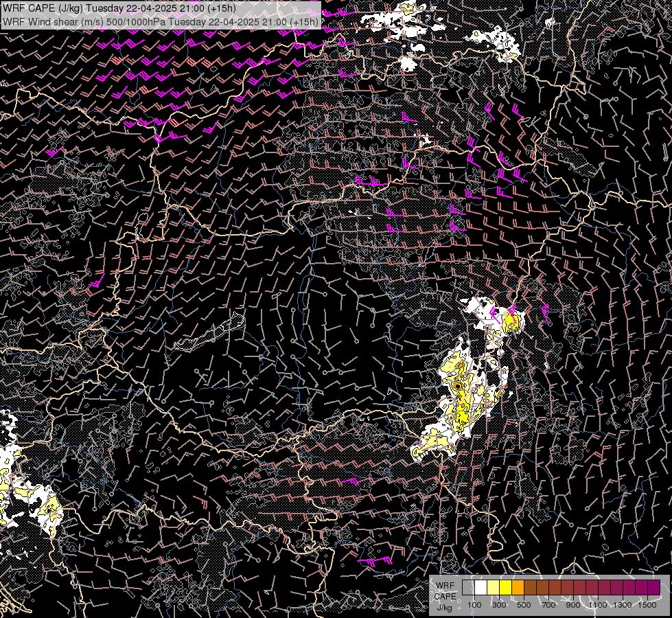Pick the pale yellow 200 J/kg legend swatch
The image size is (672, 618).
tap(494, 588)
